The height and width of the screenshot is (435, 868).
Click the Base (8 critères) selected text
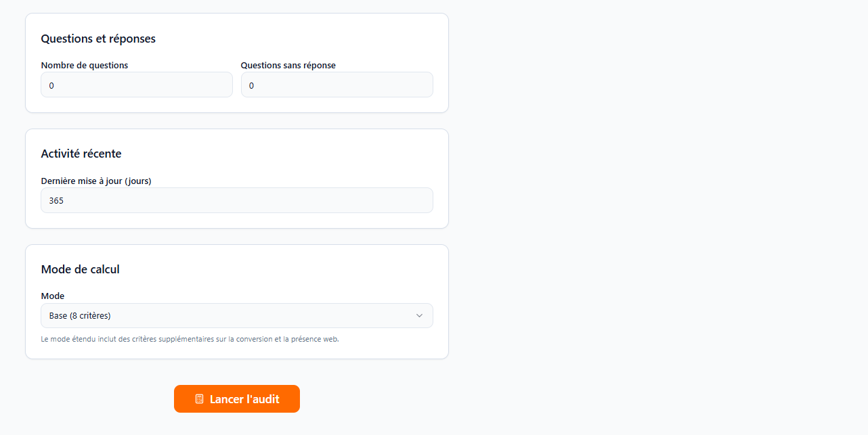[80, 316]
